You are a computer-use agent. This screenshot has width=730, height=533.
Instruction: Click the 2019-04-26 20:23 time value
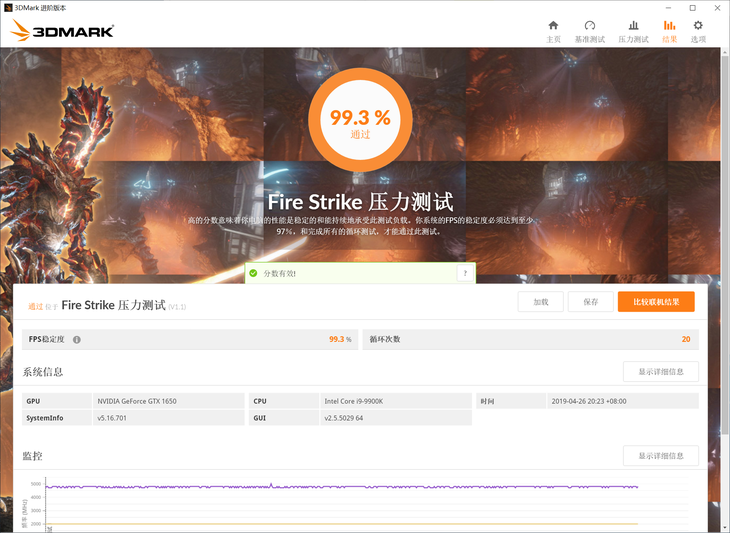click(588, 401)
